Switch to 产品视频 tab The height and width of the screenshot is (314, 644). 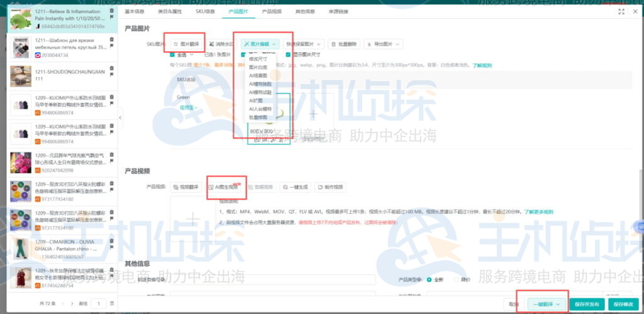coord(272,11)
